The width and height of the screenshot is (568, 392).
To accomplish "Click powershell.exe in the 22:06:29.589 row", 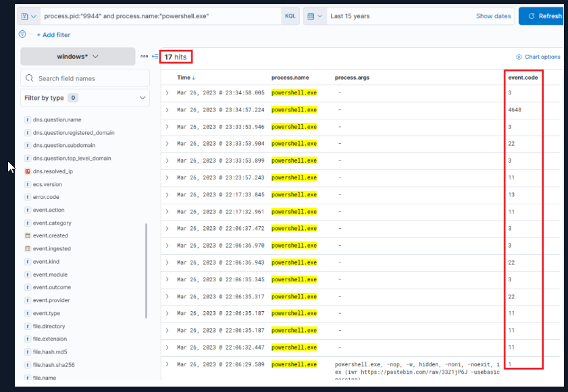I will [x=294, y=364].
